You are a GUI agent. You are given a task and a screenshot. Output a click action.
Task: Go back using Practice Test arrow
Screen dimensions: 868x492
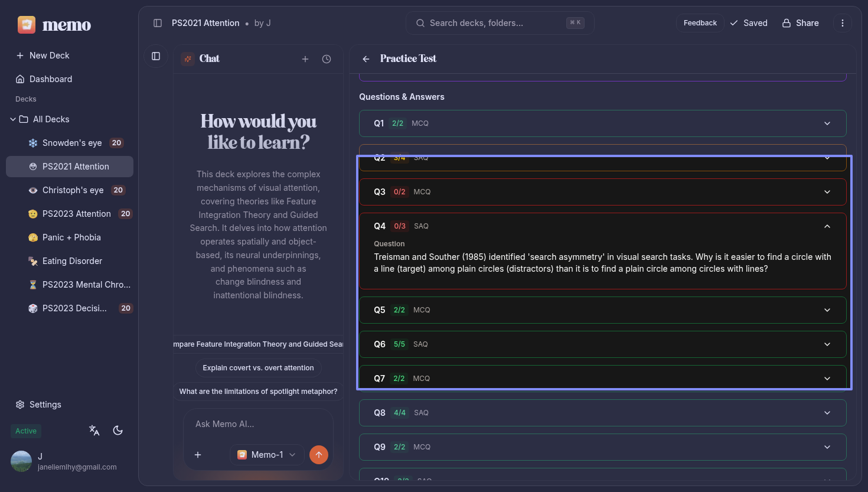click(366, 59)
